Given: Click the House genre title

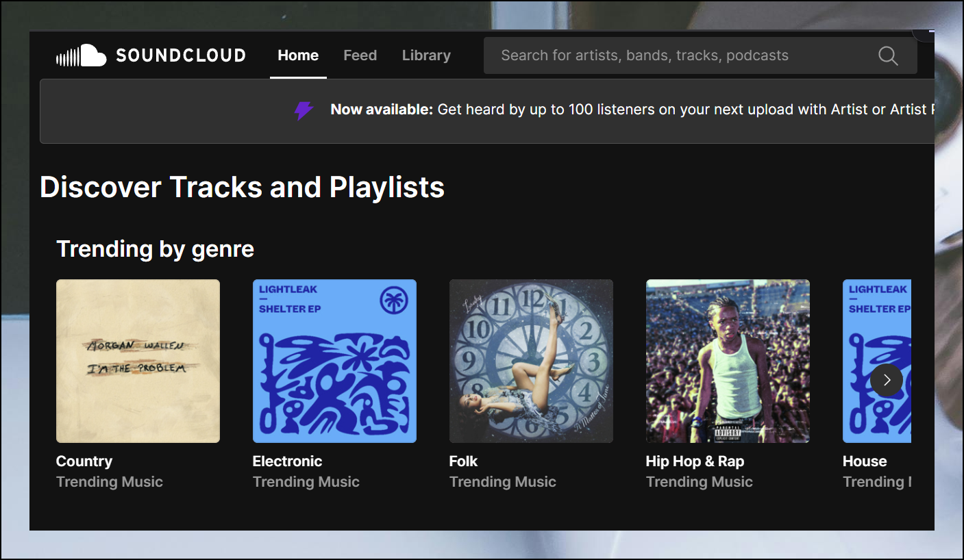Looking at the screenshot, I should click(x=865, y=461).
